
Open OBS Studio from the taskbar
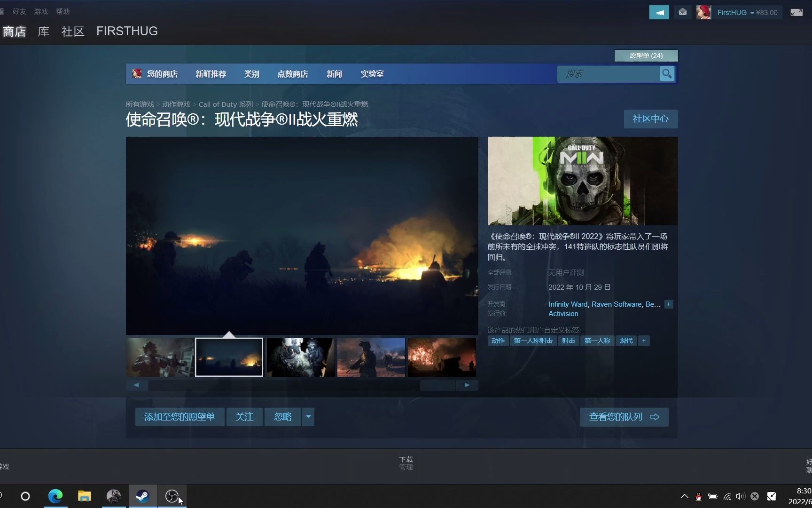click(172, 496)
